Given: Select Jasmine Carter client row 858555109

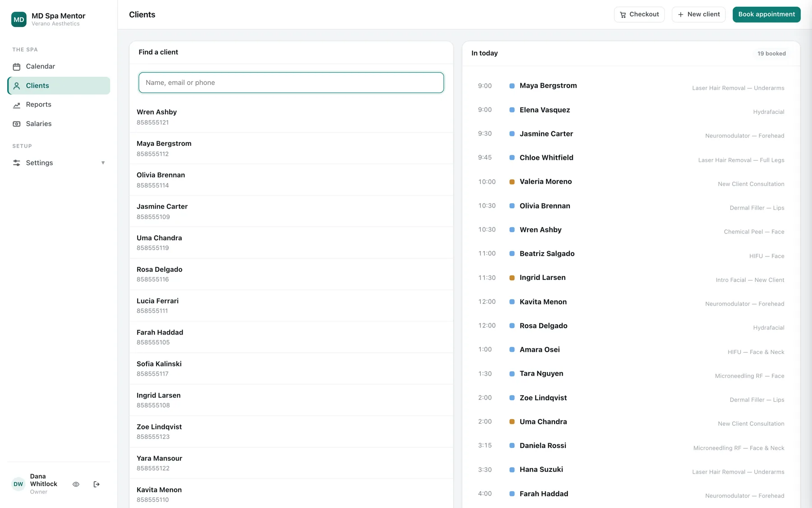Looking at the screenshot, I should click(291, 211).
